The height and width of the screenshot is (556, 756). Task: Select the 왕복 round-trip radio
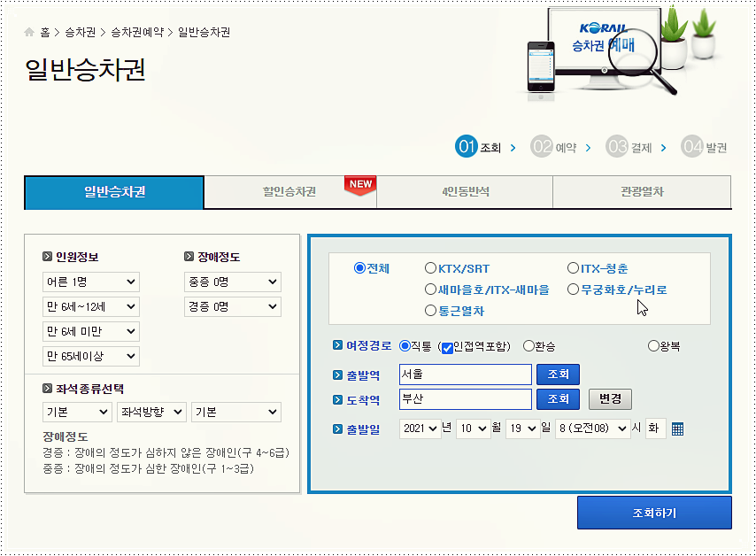[653, 345]
